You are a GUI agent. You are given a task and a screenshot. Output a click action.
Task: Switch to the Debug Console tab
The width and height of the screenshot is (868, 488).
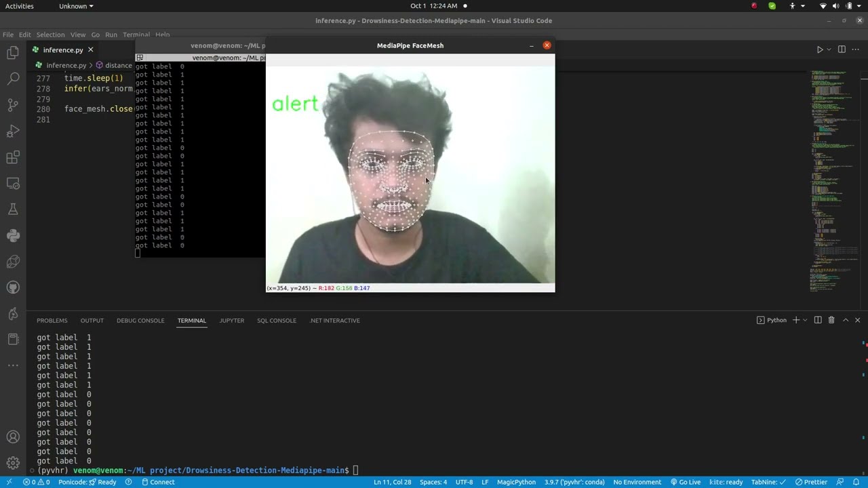click(x=140, y=321)
